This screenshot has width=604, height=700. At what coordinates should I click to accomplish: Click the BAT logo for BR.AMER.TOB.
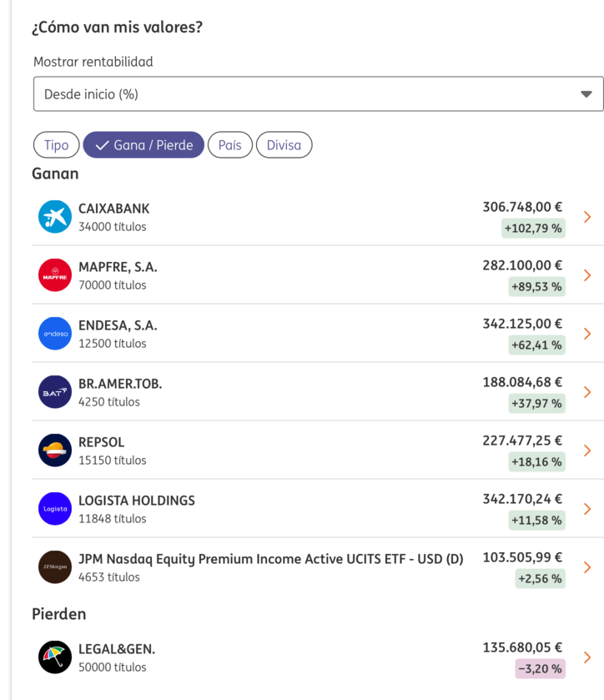click(55, 392)
